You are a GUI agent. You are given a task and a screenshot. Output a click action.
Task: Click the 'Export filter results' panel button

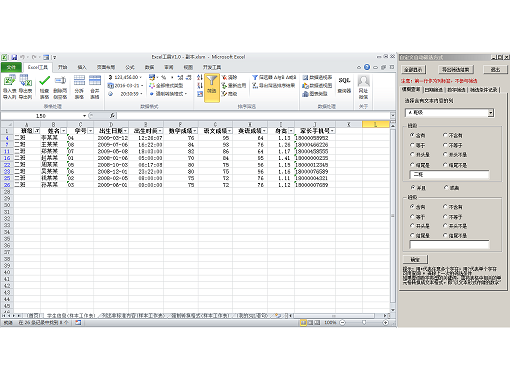tap(456, 70)
